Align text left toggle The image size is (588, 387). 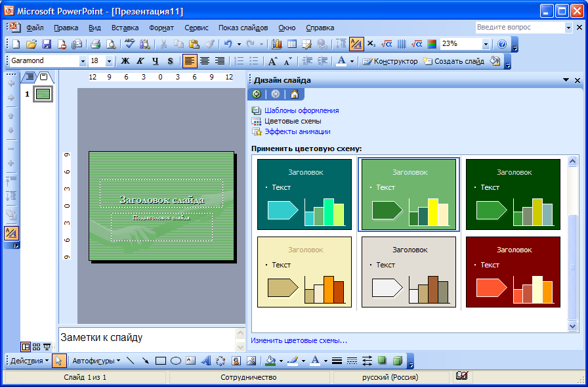point(190,61)
